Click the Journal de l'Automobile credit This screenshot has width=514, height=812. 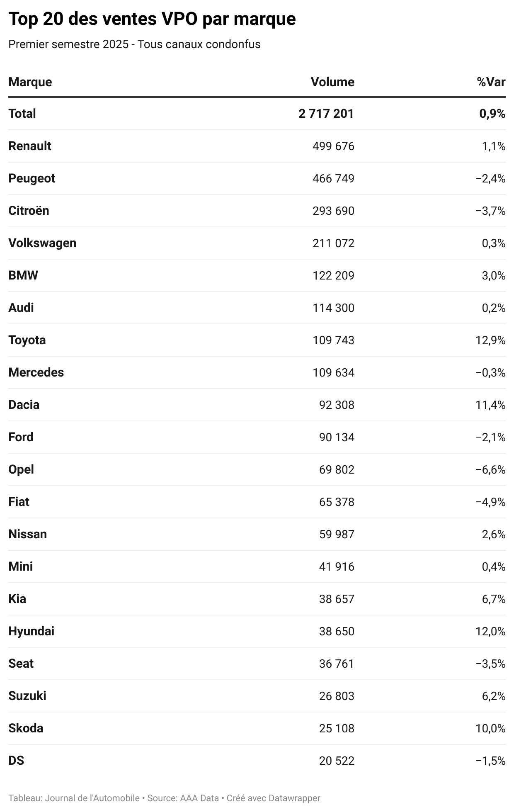(92, 798)
